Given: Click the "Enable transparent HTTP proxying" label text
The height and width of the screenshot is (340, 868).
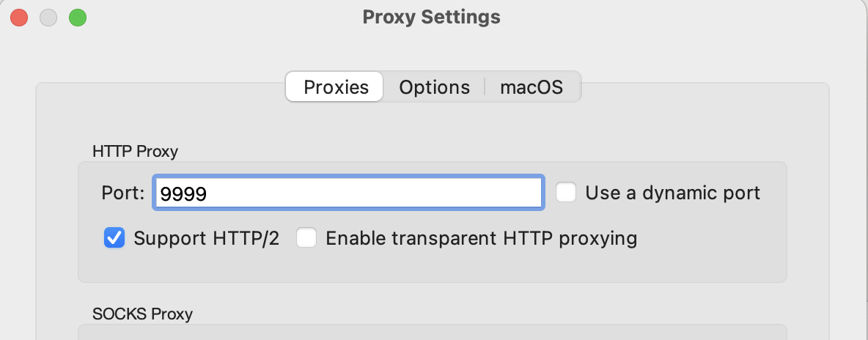Looking at the screenshot, I should click(x=481, y=238).
